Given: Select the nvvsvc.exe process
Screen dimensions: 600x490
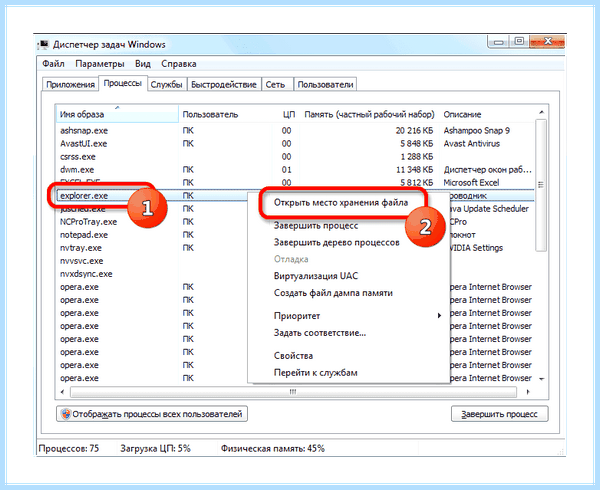Looking at the screenshot, I should (x=82, y=261).
